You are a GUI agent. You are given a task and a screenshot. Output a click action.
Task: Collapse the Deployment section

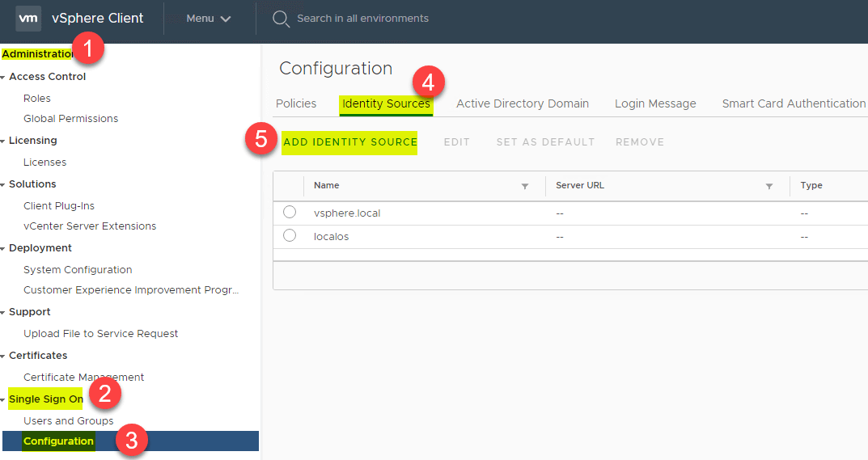2,249
